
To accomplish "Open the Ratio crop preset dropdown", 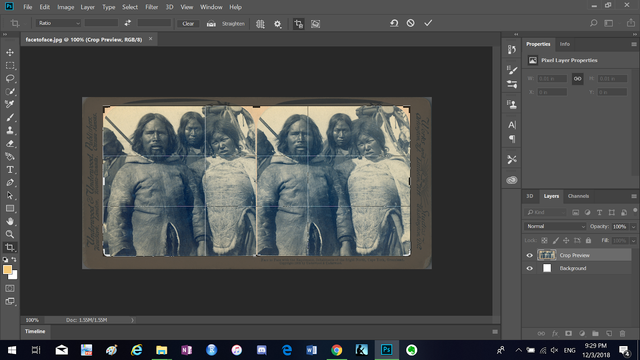I will click(x=58, y=23).
